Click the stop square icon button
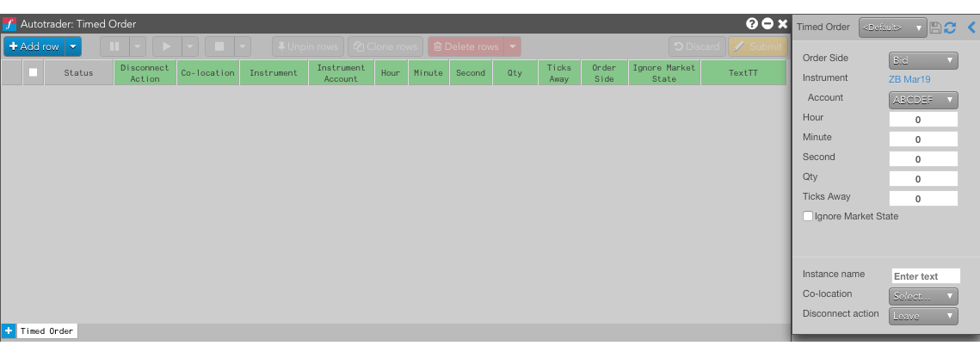The height and width of the screenshot is (352, 980). (x=219, y=46)
